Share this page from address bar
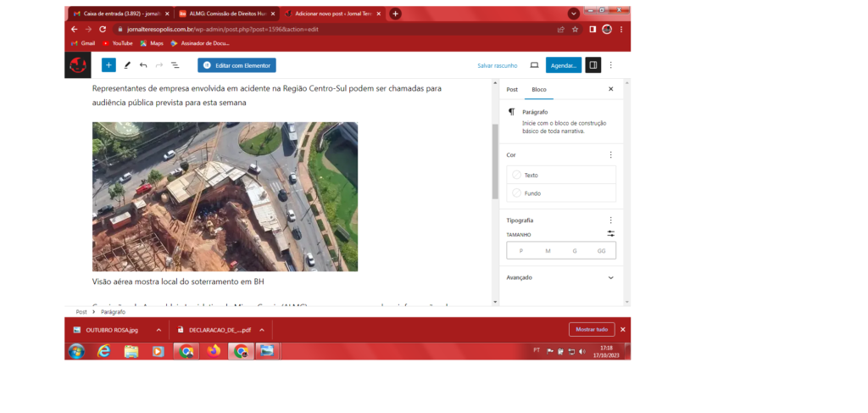The height and width of the screenshot is (413, 868). click(561, 30)
